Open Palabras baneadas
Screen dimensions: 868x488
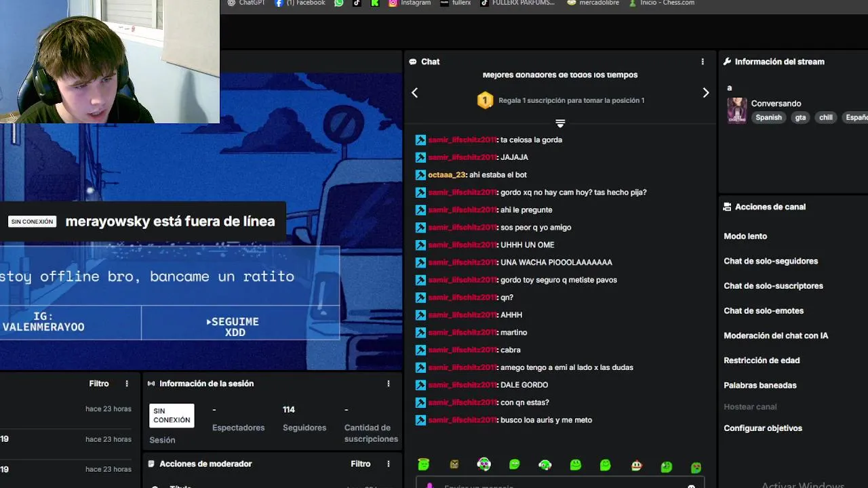(760, 385)
